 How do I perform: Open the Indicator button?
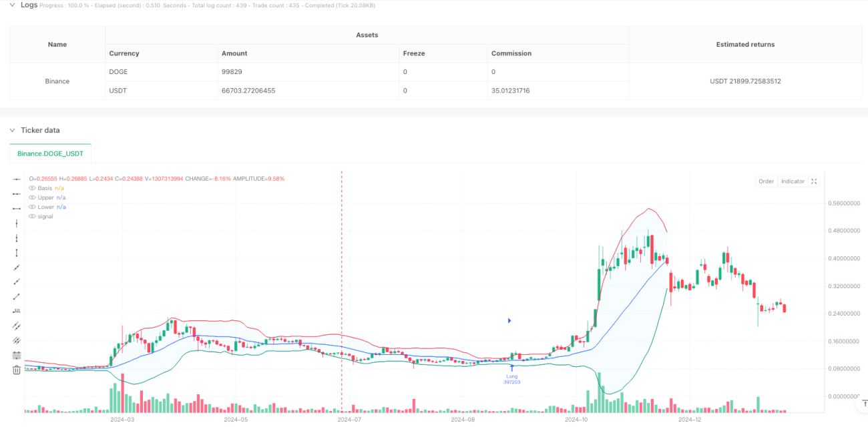click(x=793, y=181)
